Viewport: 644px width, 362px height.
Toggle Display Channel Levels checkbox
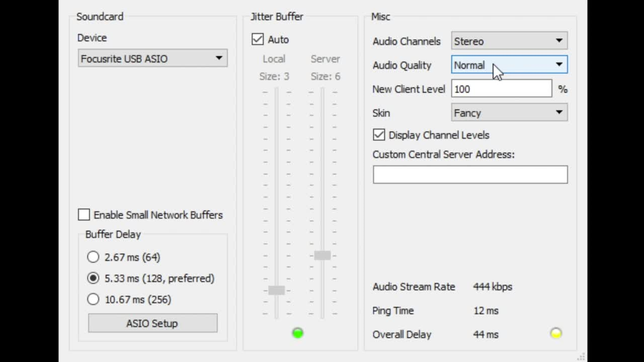click(379, 135)
